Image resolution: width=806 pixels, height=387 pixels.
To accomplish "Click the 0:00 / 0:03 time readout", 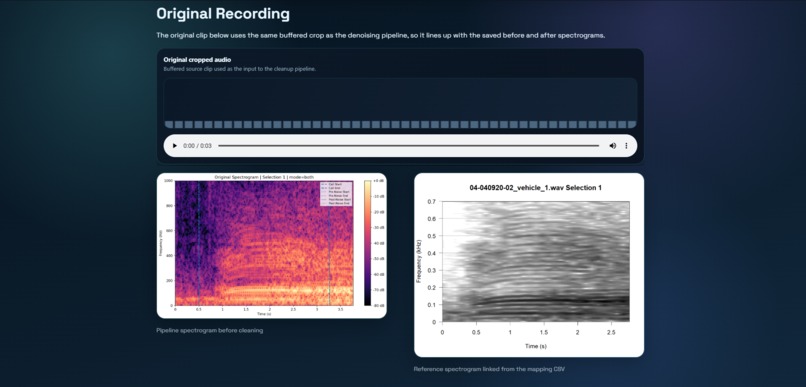I will [x=197, y=146].
